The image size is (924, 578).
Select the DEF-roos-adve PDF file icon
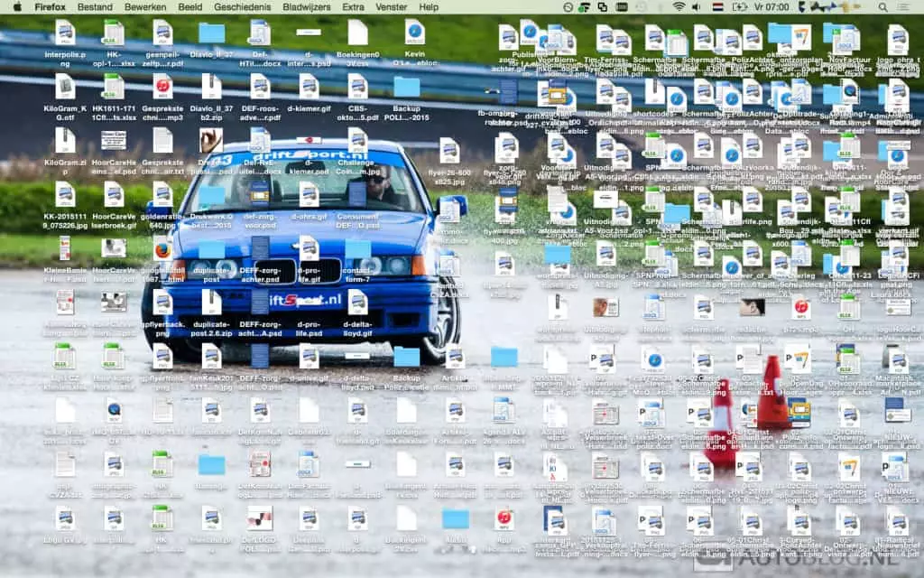[x=260, y=87]
